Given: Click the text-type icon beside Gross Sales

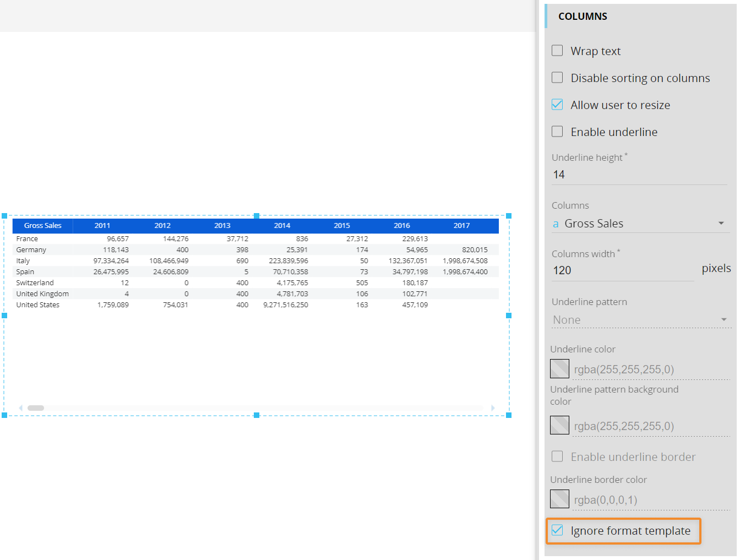Looking at the screenshot, I should [556, 224].
